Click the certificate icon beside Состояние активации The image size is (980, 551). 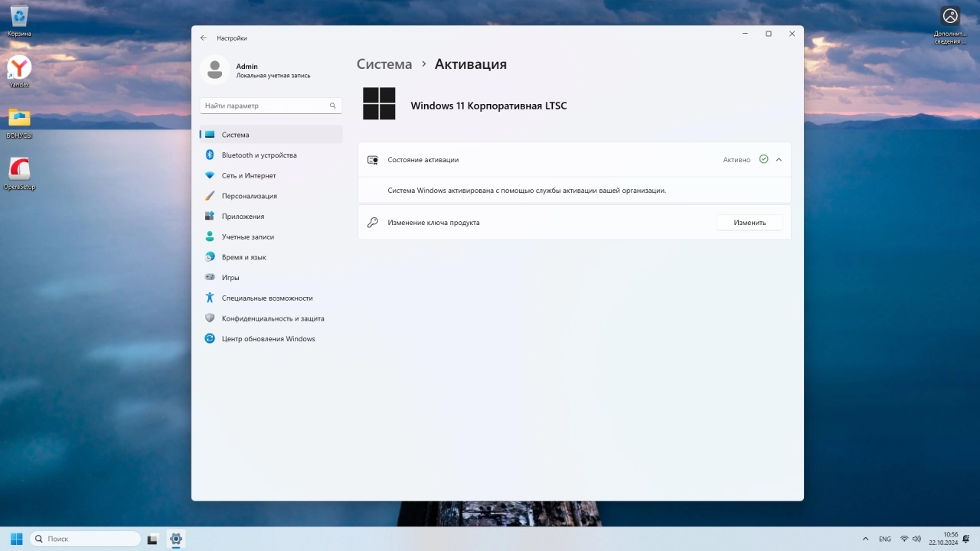(x=373, y=160)
